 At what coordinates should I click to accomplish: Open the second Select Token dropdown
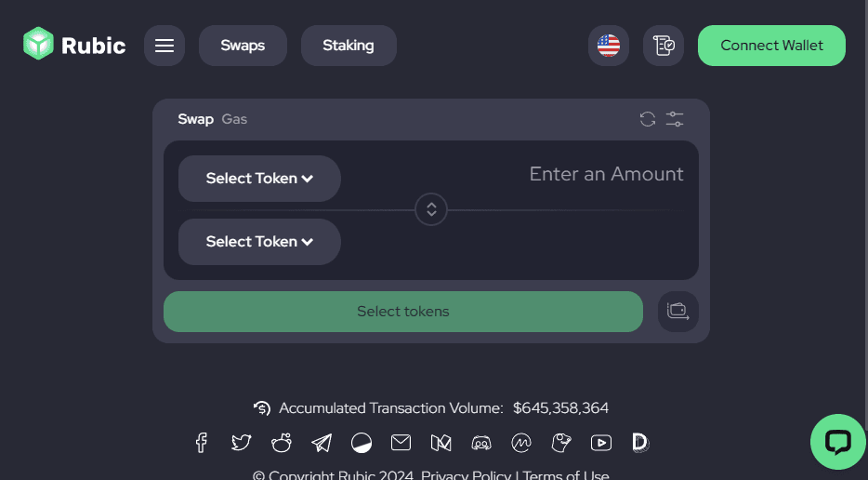259,242
